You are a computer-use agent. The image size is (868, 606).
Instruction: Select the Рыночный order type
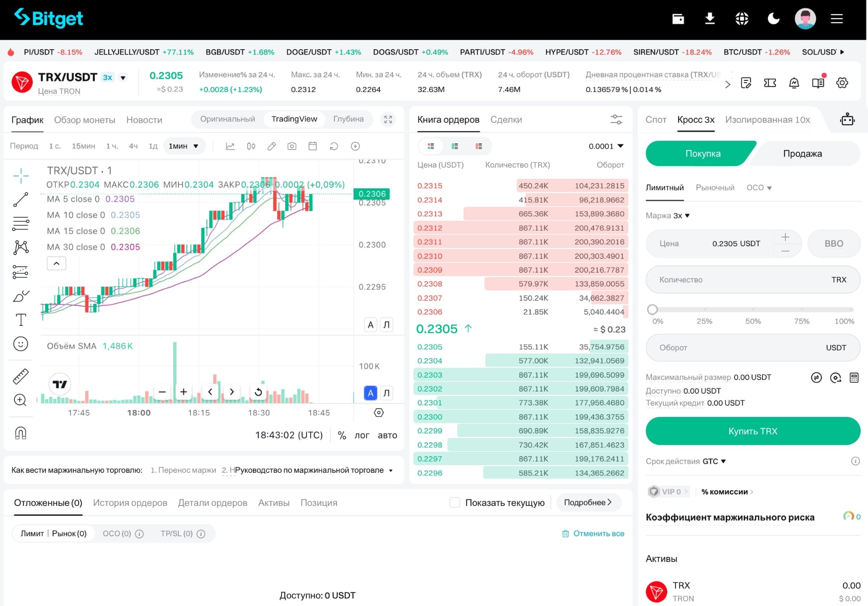coord(715,188)
